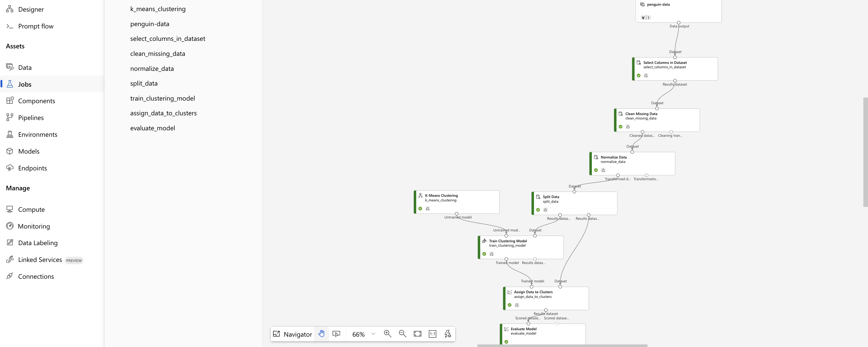Click completed status icon on Assign Data to Clusters

click(x=510, y=305)
